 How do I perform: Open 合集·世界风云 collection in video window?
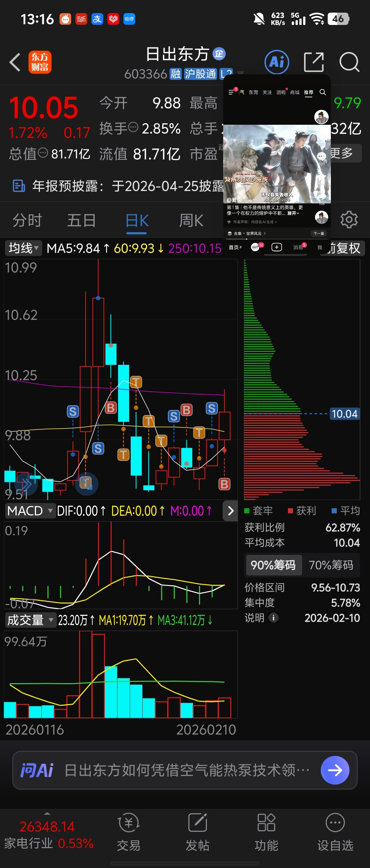click(x=247, y=233)
